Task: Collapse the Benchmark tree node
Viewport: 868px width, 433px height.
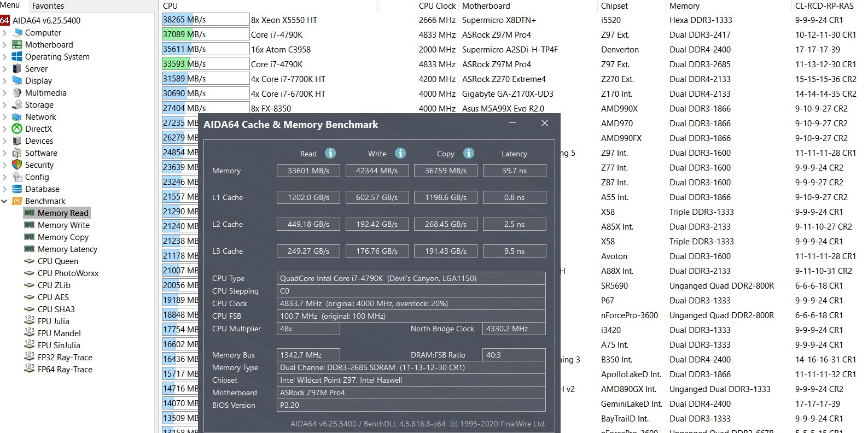Action: point(5,201)
